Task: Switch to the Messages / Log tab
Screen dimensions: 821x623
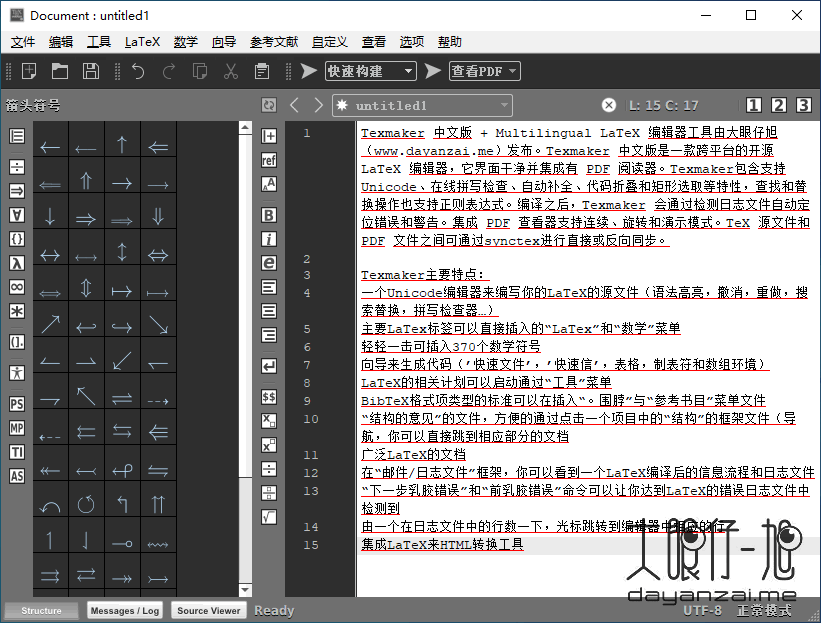Action: [x=125, y=610]
